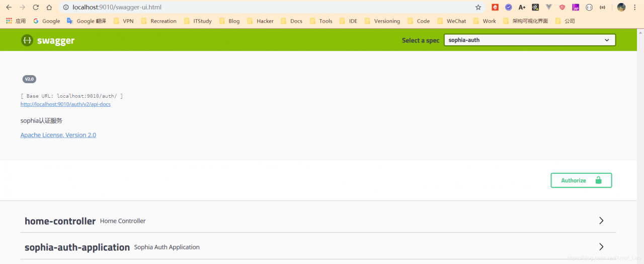644x264 pixels.
Task: Click the Sophia Auth Application description
Action: pos(167,247)
